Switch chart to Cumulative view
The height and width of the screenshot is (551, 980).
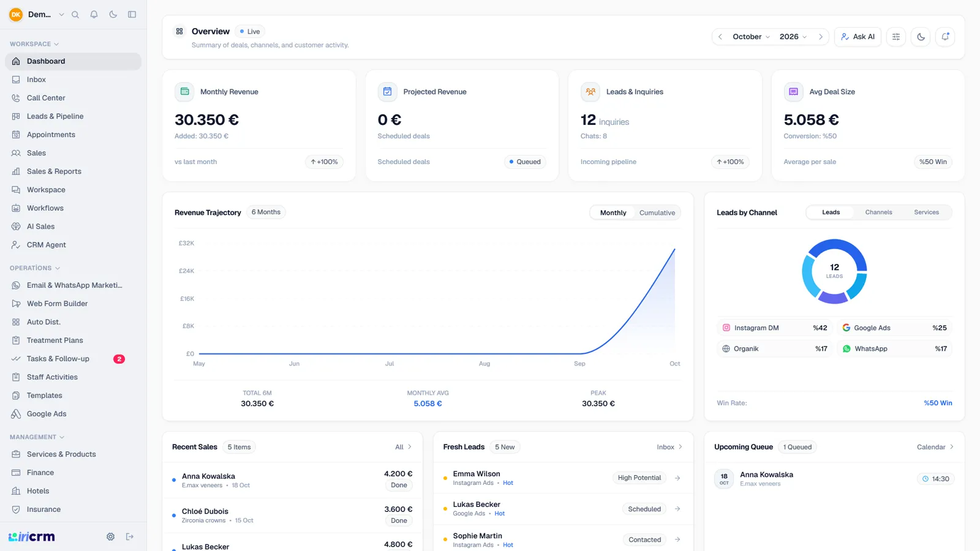click(657, 213)
